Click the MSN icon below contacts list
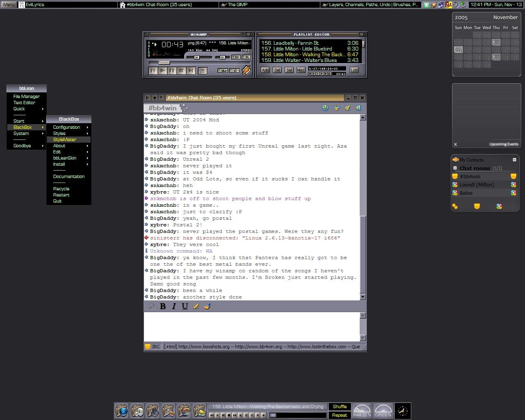The height and width of the screenshot is (420, 525). point(499,206)
